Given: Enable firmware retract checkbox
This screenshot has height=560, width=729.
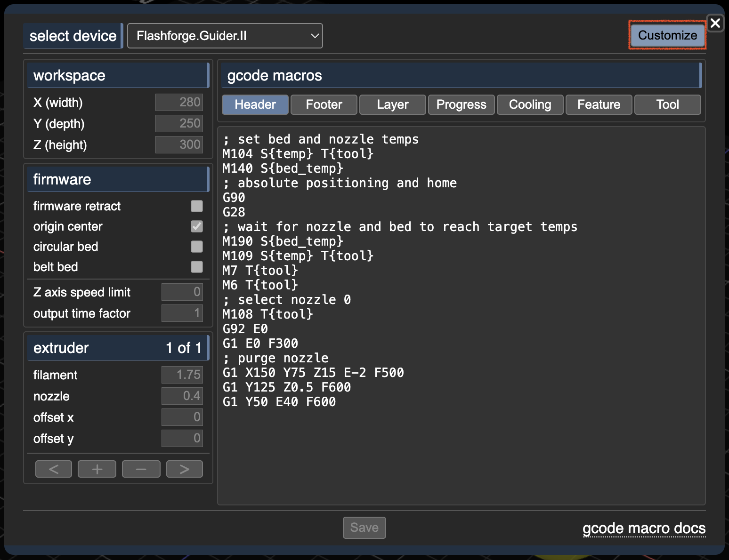Looking at the screenshot, I should pyautogui.click(x=197, y=206).
